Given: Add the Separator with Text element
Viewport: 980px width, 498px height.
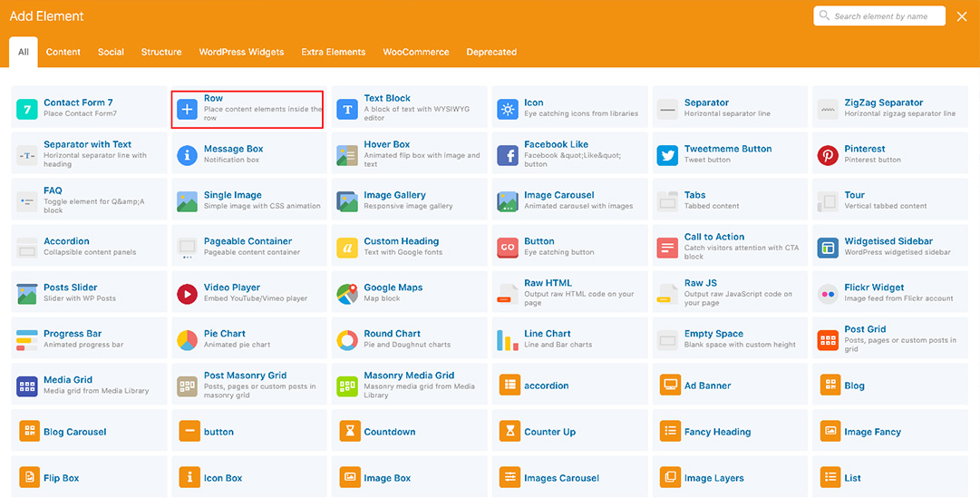Looking at the screenshot, I should click(90, 153).
